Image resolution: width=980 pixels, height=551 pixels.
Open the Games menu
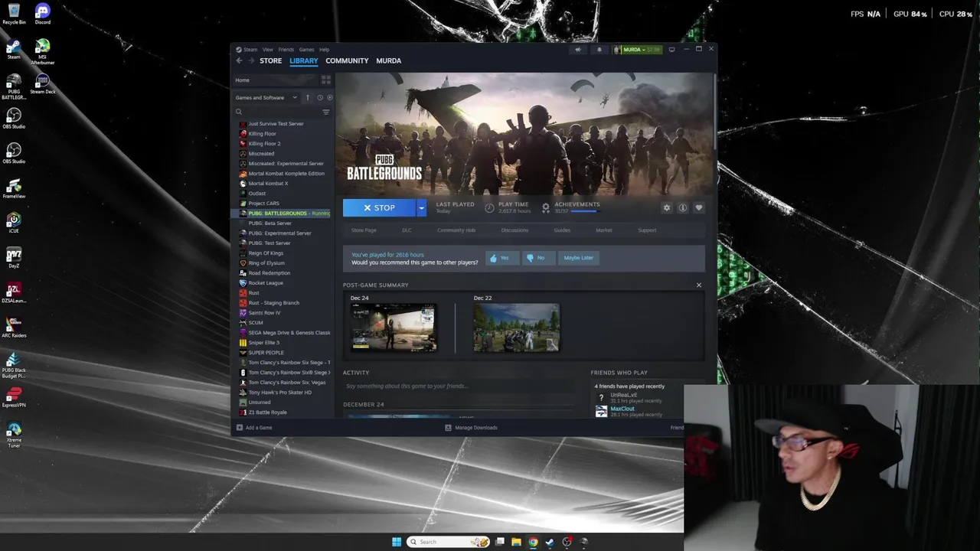(x=306, y=50)
